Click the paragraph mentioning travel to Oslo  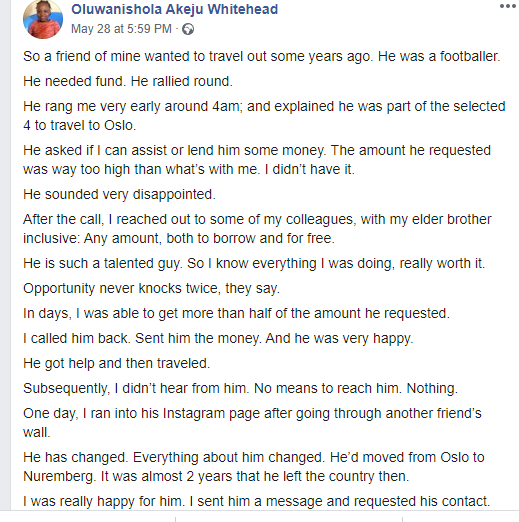click(264, 116)
